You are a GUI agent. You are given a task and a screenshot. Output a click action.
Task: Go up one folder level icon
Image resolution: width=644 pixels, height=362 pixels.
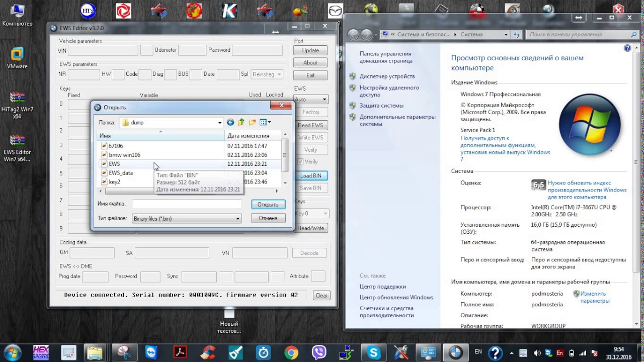[x=241, y=122]
